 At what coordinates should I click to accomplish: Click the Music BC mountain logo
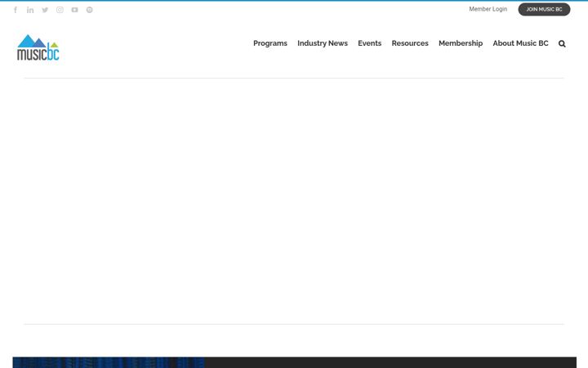pos(38,47)
